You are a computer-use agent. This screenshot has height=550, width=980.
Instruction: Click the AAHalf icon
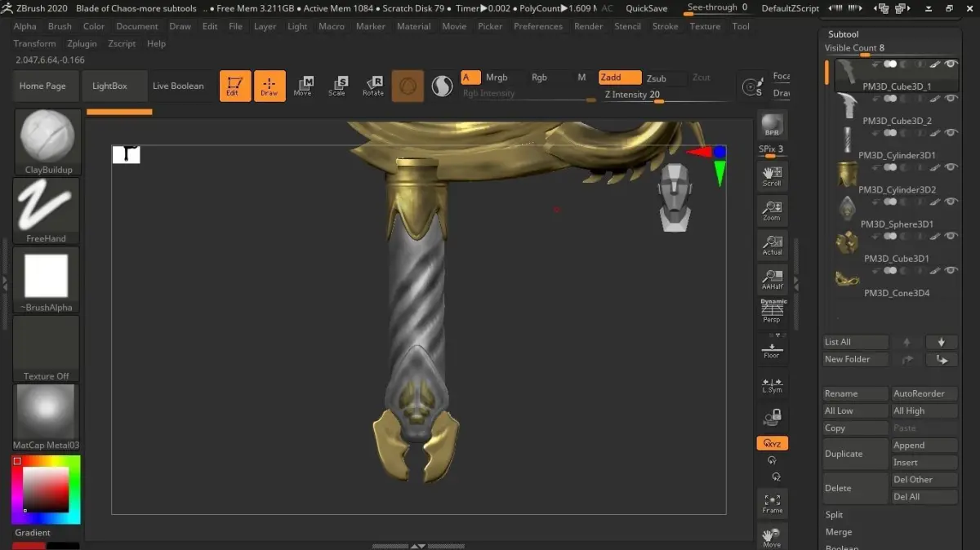[x=771, y=279]
